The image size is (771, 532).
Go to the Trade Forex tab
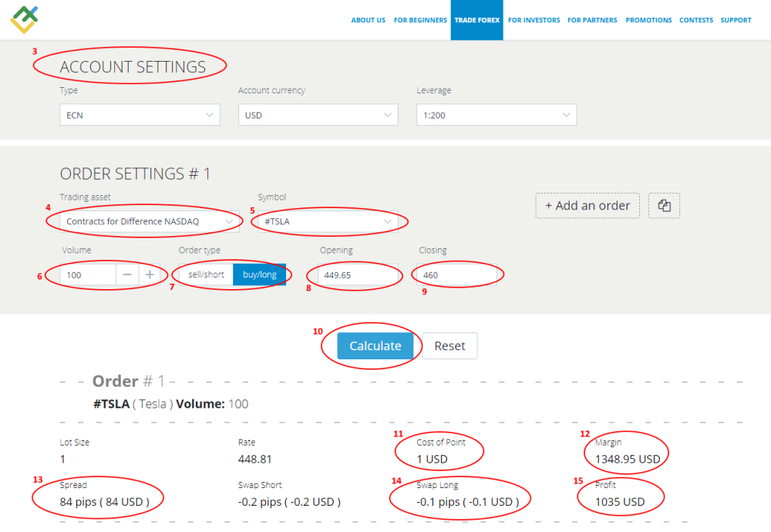tap(476, 20)
